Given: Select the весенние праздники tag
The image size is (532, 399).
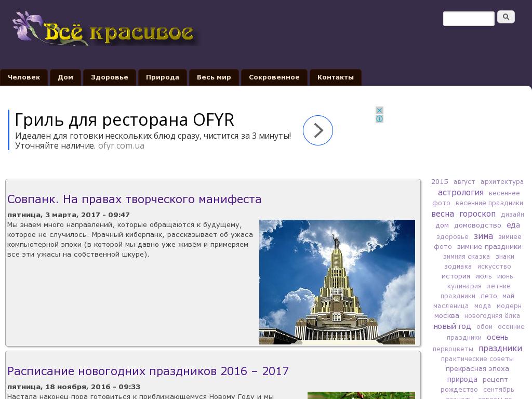Looking at the screenshot, I should (489, 203).
